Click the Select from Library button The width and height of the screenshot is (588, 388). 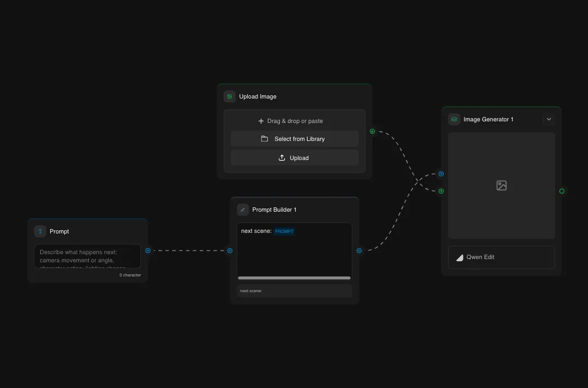coord(294,139)
